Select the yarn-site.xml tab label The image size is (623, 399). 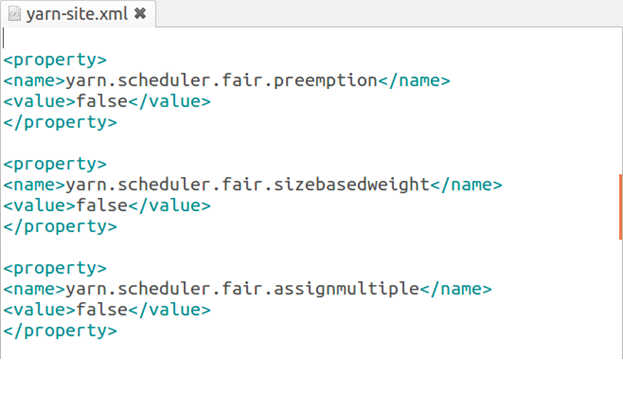[x=77, y=14]
